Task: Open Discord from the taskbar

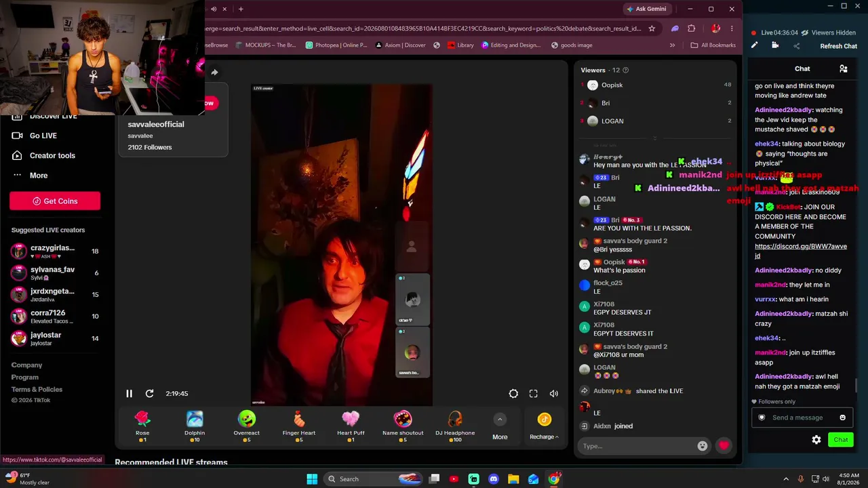Action: (494, 479)
